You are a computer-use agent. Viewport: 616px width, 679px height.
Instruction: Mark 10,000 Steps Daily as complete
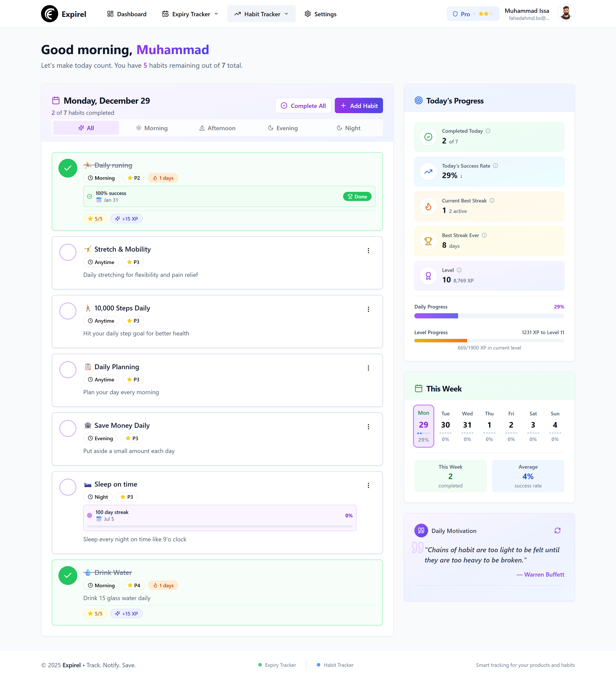click(68, 311)
